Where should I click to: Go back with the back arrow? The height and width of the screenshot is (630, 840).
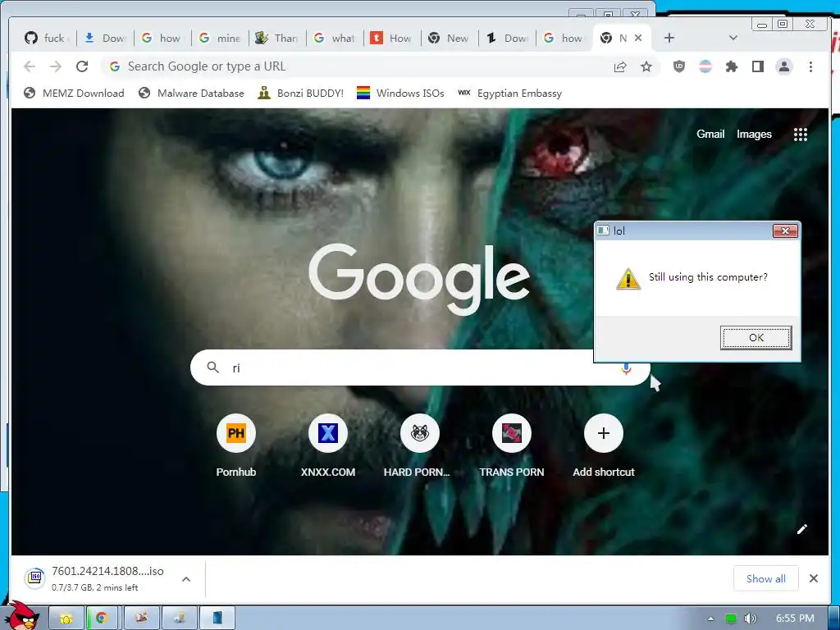[x=30, y=66]
